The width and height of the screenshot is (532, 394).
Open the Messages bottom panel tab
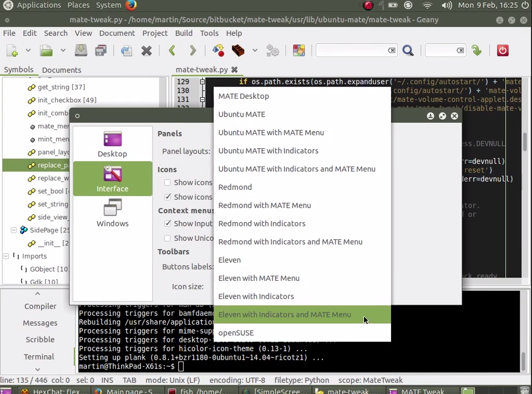40,323
